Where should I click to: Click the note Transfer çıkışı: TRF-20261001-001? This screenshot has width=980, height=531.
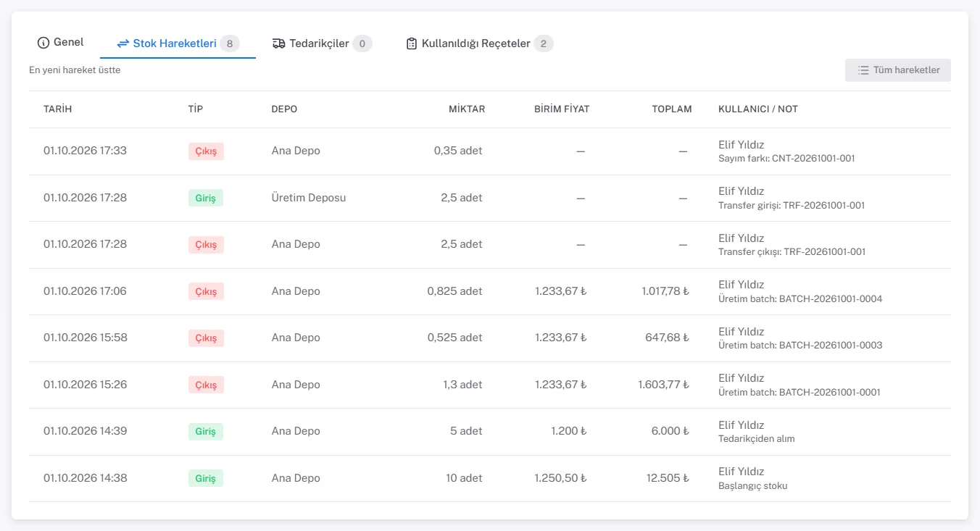click(792, 252)
